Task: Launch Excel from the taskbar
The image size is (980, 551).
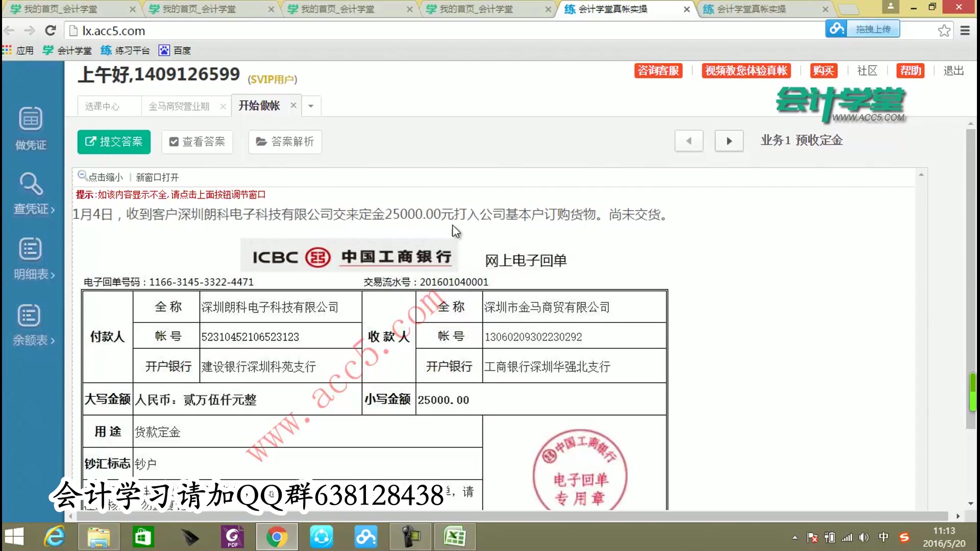Action: tap(454, 537)
